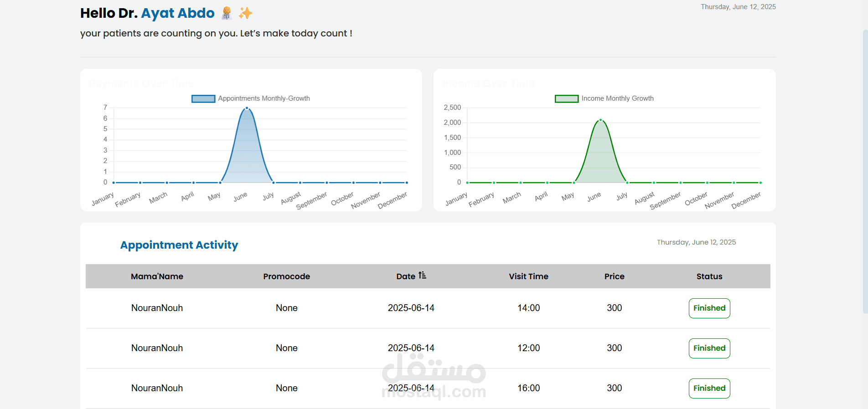Click NouranNouh in the 12:00 visit row

pyautogui.click(x=157, y=348)
